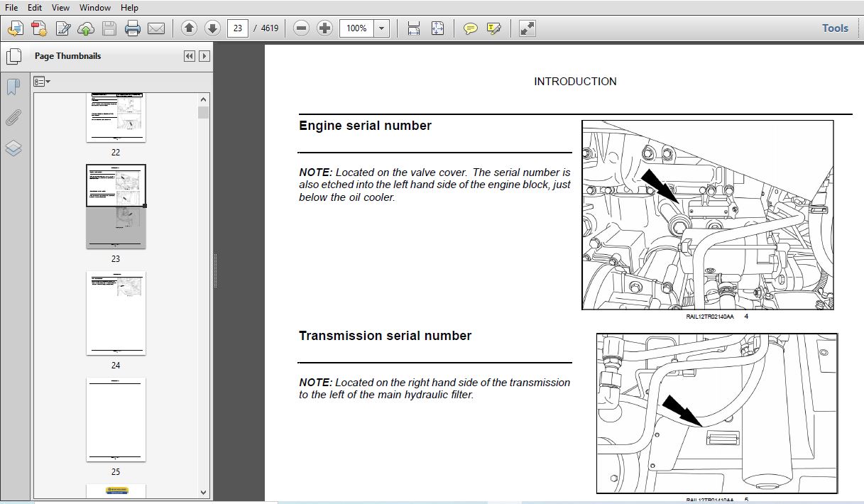Open the Window menu
Viewport: 864px width, 504px height.
coord(95,7)
